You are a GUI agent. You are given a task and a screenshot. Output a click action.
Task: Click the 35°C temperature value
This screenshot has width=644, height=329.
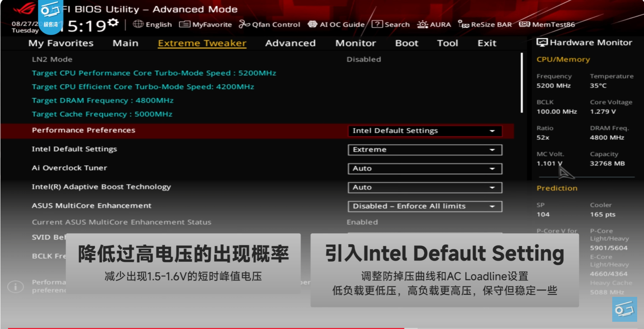coord(598,86)
